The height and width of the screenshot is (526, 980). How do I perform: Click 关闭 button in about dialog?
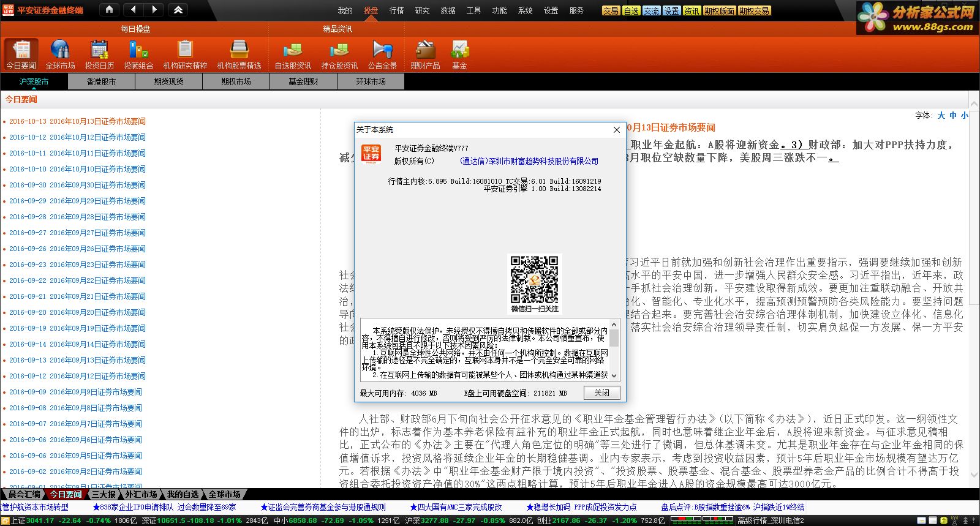coord(602,393)
